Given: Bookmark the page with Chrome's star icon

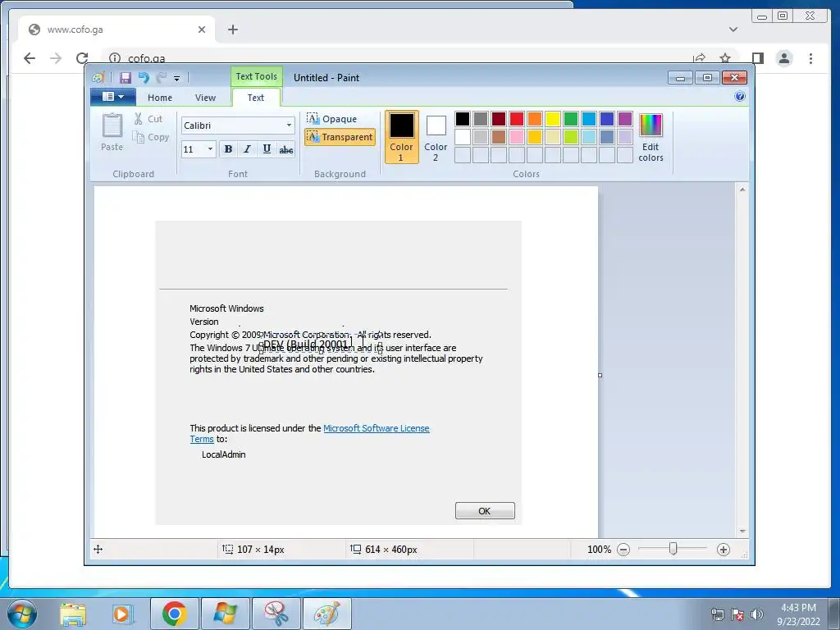Looking at the screenshot, I should (x=725, y=58).
